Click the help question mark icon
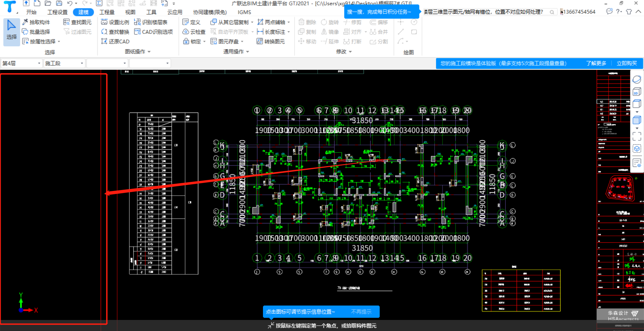The height and width of the screenshot is (331, 644). coord(618,11)
